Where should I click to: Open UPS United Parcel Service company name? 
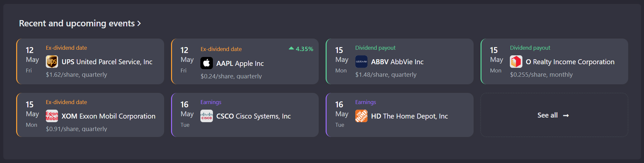(x=107, y=62)
